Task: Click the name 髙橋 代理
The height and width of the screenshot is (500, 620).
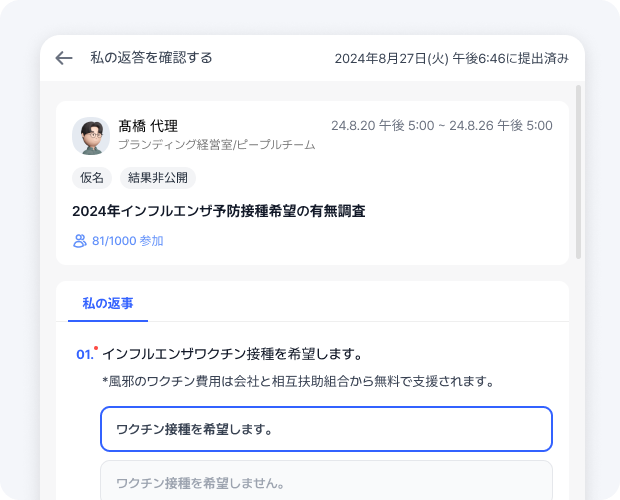Action: (x=148, y=126)
